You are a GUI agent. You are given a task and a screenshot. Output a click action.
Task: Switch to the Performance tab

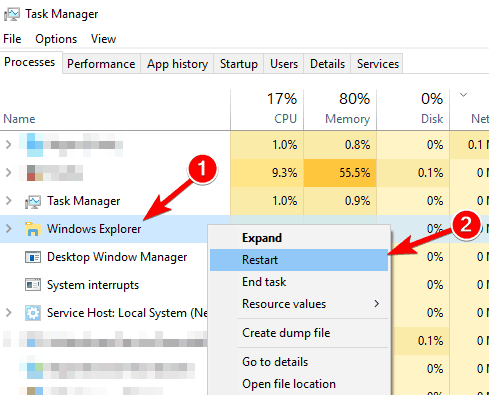coord(101,64)
